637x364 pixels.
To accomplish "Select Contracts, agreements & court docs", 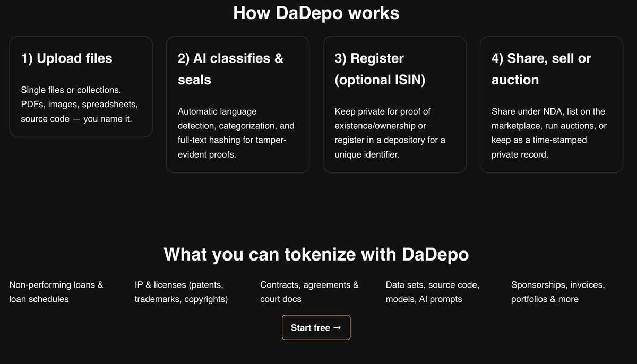I will tap(309, 292).
